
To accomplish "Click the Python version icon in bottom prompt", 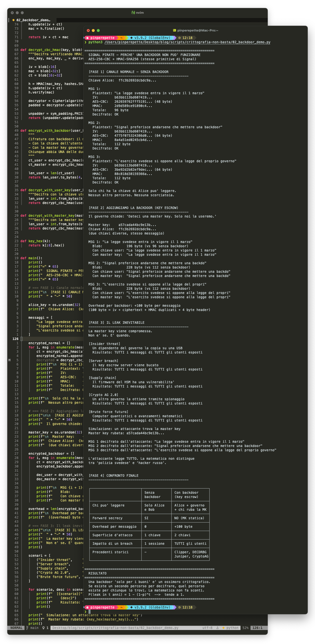I will [x=131, y=607].
